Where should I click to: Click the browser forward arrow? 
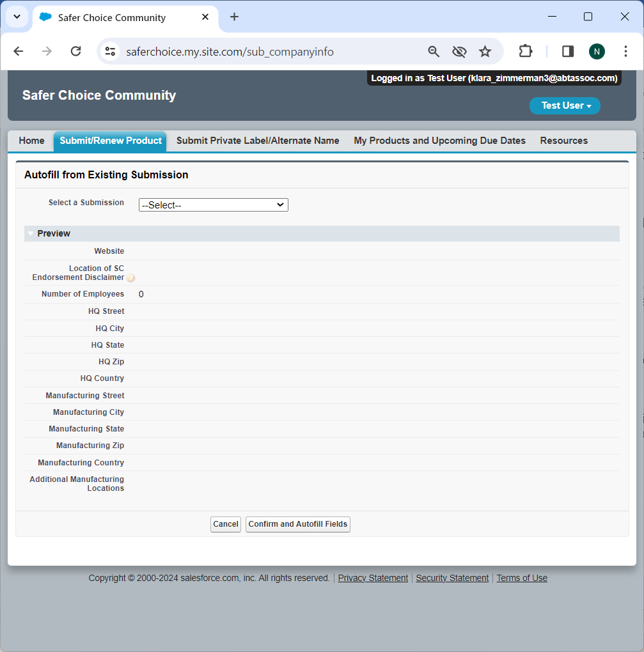tap(47, 51)
